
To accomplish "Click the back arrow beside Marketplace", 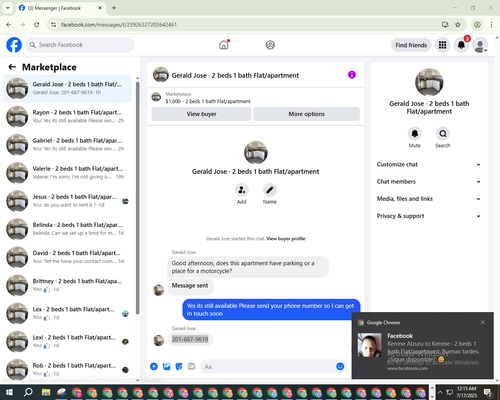I will [x=12, y=67].
